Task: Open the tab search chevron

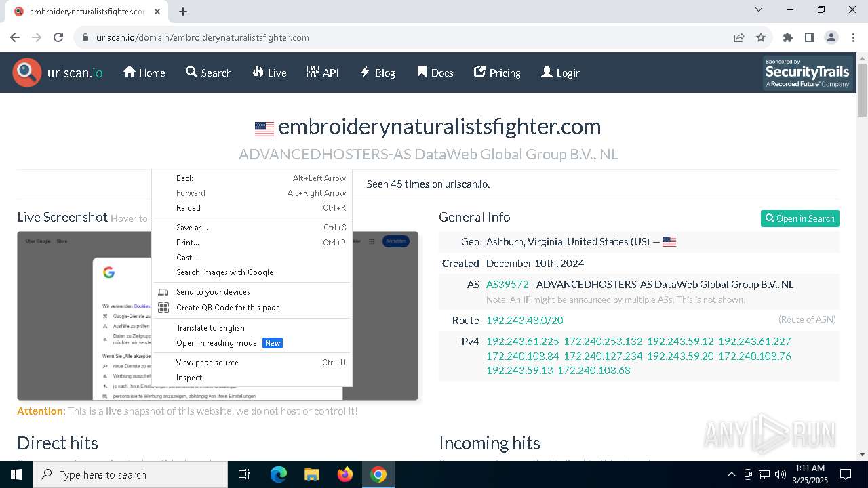Action: tap(759, 9)
